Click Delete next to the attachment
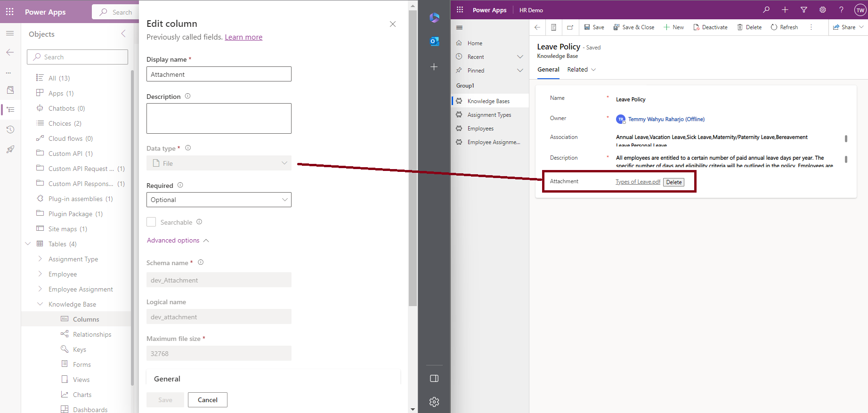The image size is (868, 413). [x=673, y=182]
